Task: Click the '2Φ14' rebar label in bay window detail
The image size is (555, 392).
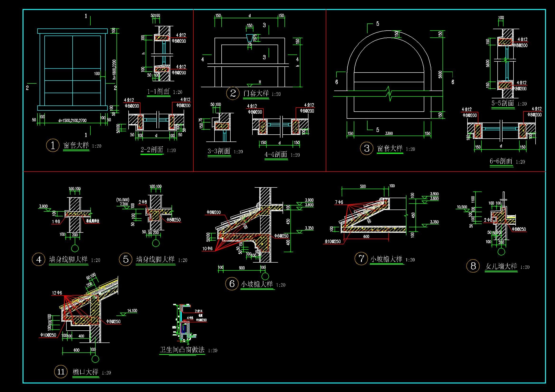Action: click(198, 311)
